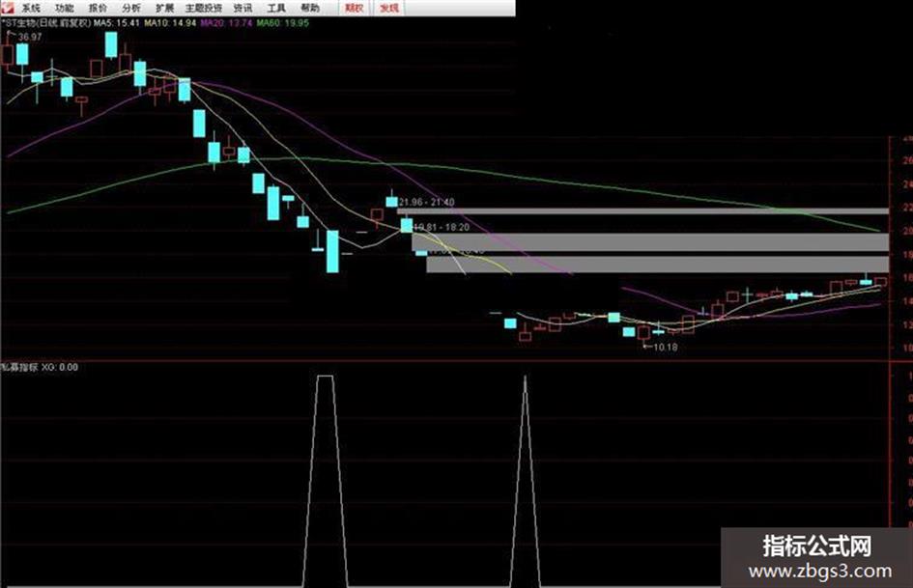The image size is (913, 588).
Task: Open the 报价 menu
Action: point(98,8)
